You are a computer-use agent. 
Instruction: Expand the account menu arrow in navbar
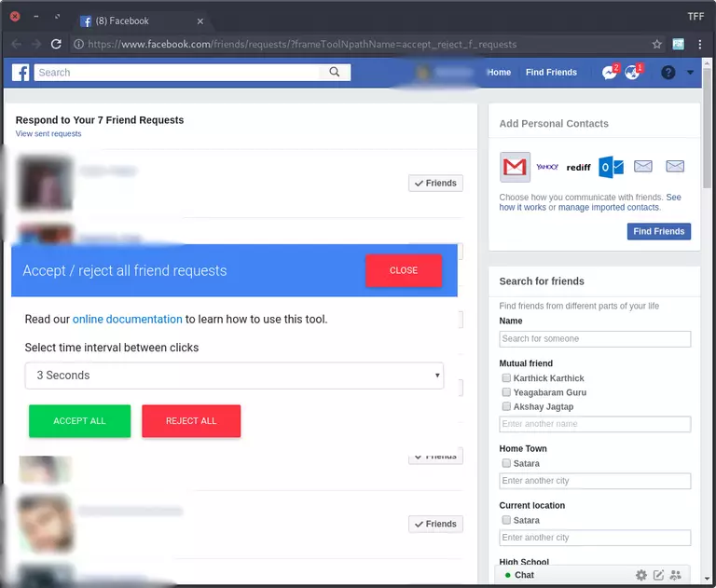point(690,73)
